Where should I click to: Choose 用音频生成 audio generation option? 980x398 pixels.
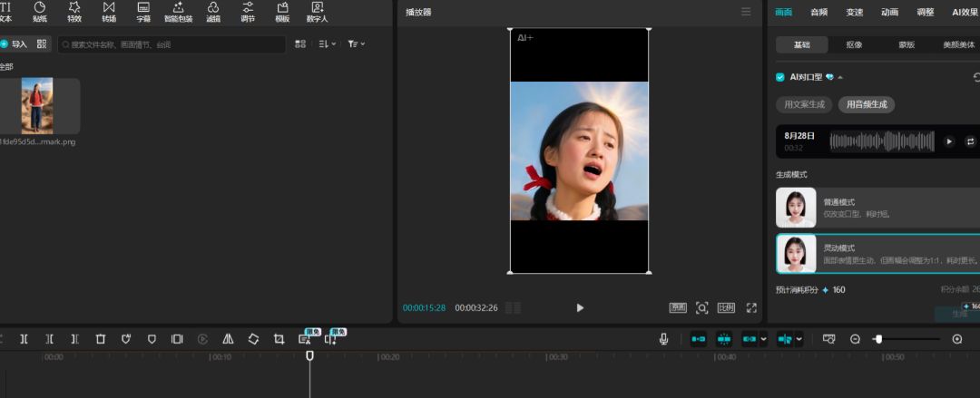pyautogui.click(x=867, y=104)
